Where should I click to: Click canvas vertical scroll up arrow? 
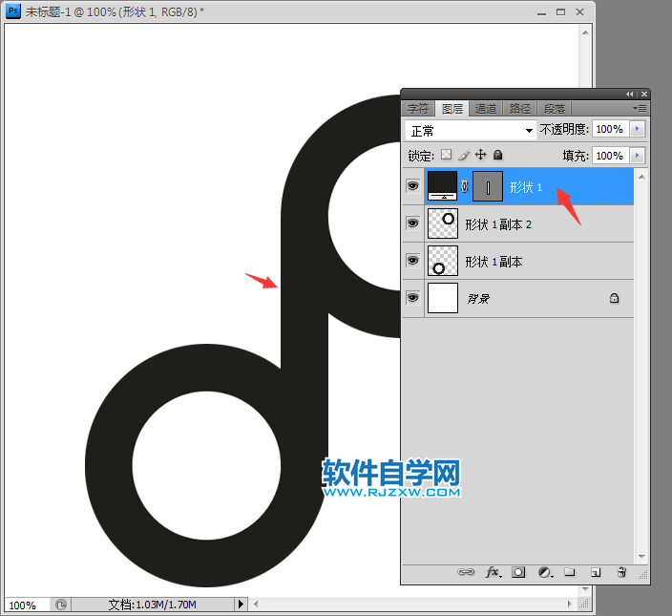coord(585,32)
